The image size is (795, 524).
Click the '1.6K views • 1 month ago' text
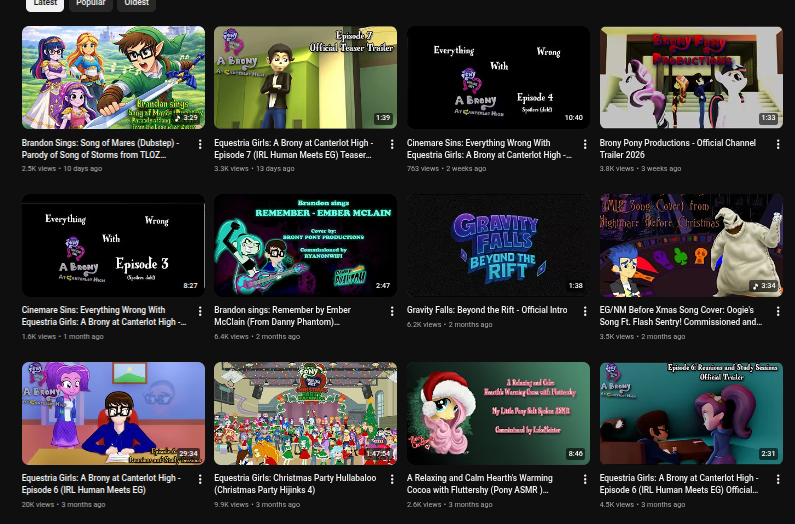pyautogui.click(x=62, y=336)
